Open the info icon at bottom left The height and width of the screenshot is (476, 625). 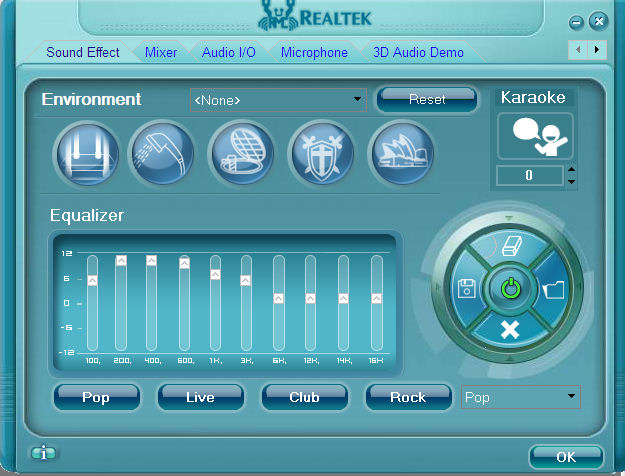coord(43,453)
